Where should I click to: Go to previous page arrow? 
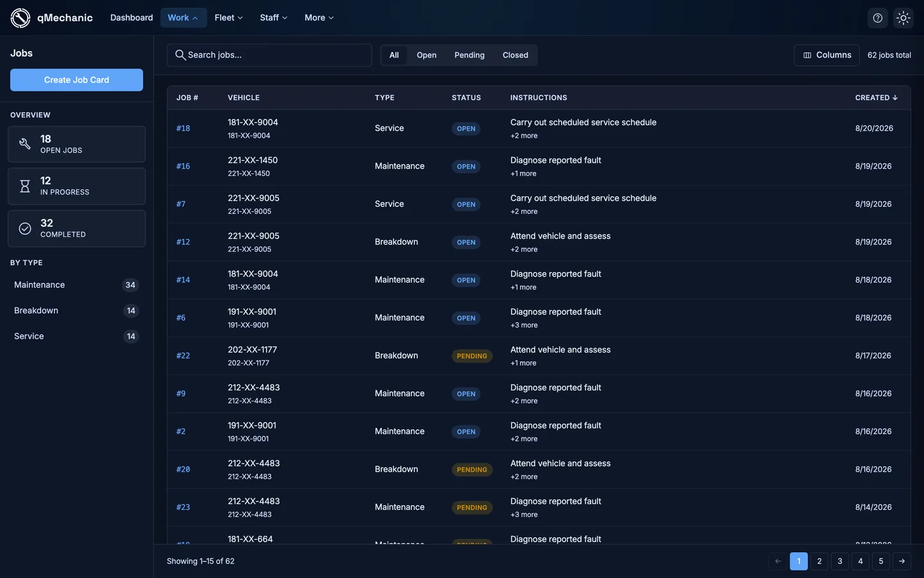778,561
